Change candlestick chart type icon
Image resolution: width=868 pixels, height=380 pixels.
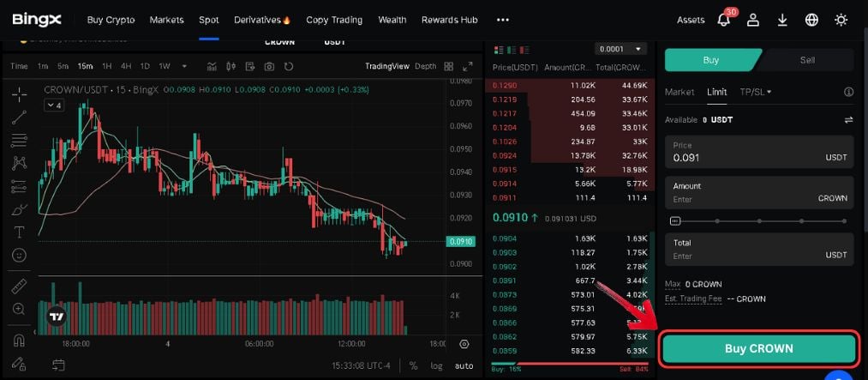point(230,66)
